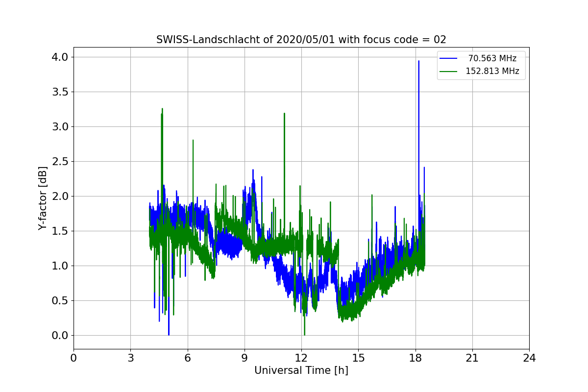Screen dimensions: 588x392
Task: Click the x-axis tick label '9'
Action: [245, 358]
